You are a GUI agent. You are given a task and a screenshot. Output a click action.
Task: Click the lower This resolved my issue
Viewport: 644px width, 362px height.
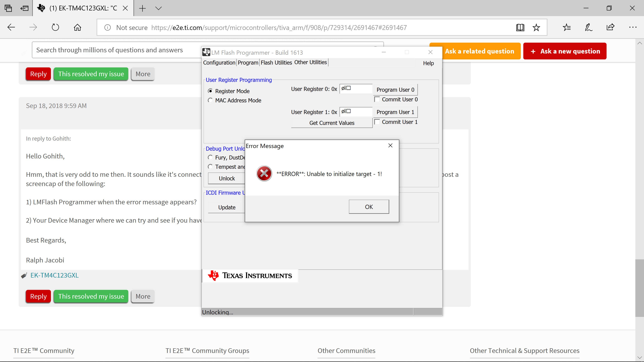point(91,296)
